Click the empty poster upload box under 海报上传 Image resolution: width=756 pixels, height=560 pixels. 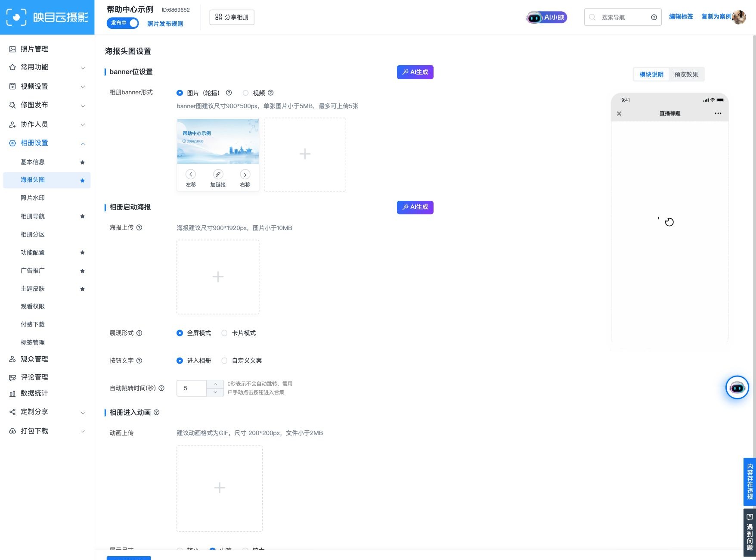coord(218,277)
